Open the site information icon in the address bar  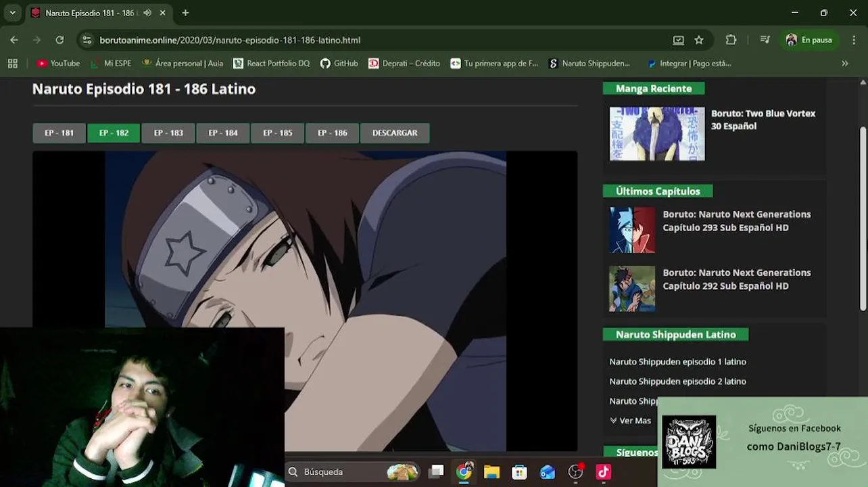tap(87, 40)
